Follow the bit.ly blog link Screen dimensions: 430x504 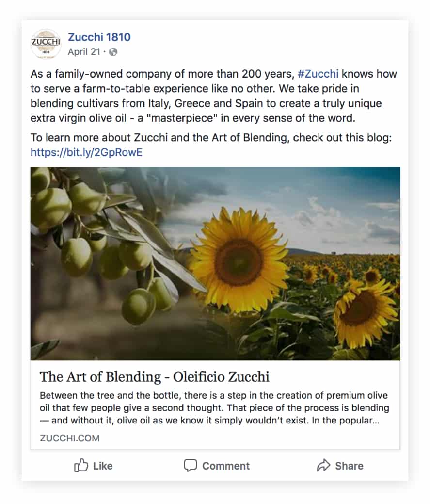(86, 153)
